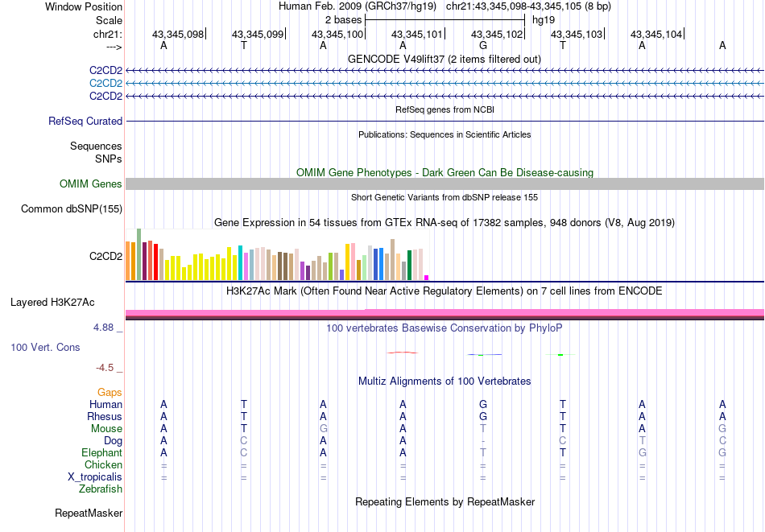Open the H3K27Ac Mark ENCODE track title
The height and width of the screenshot is (532, 765).
(x=445, y=291)
